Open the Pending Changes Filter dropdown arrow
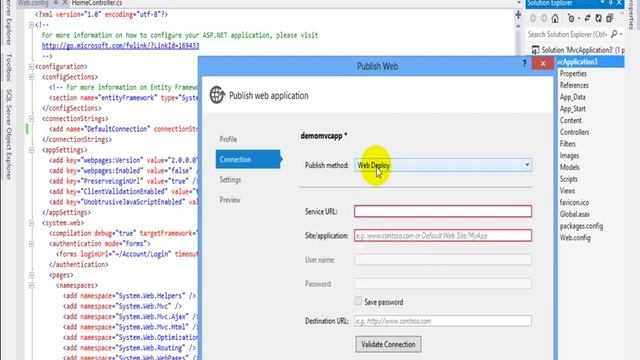640x360 pixels. [x=579, y=19]
